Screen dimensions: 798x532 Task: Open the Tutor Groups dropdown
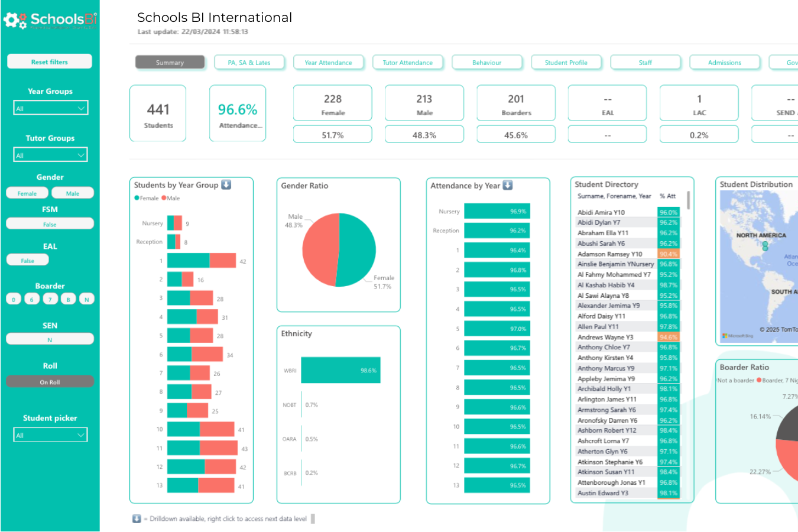[50, 155]
